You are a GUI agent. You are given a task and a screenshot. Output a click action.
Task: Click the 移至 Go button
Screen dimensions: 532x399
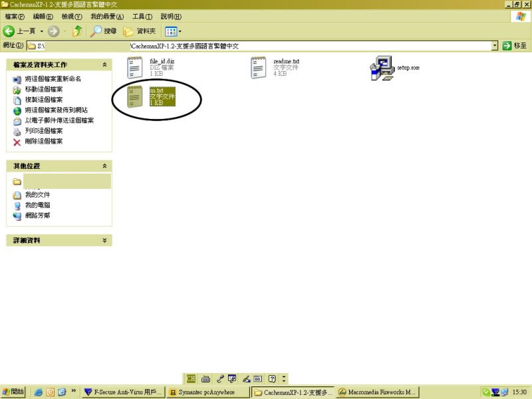click(x=515, y=46)
